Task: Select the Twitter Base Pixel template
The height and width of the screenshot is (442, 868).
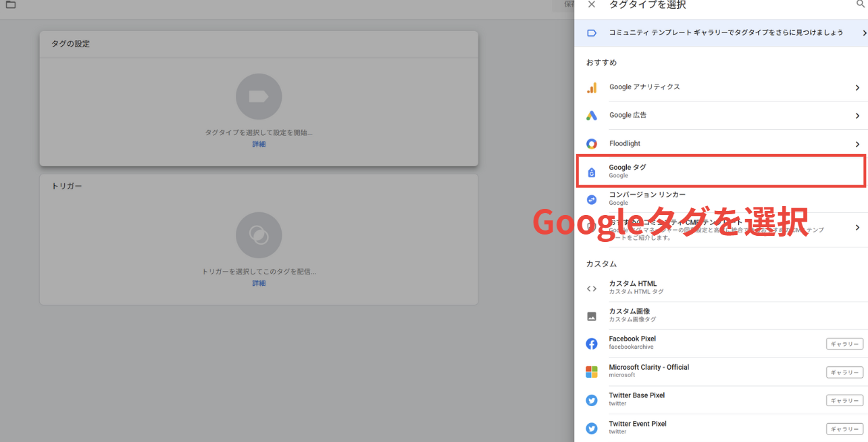Action: 721,400
